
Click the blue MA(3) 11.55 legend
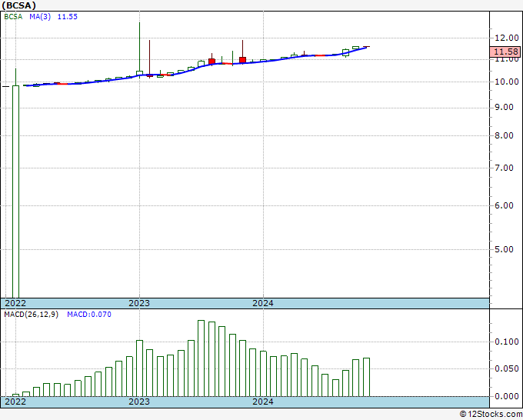[x=55, y=16]
